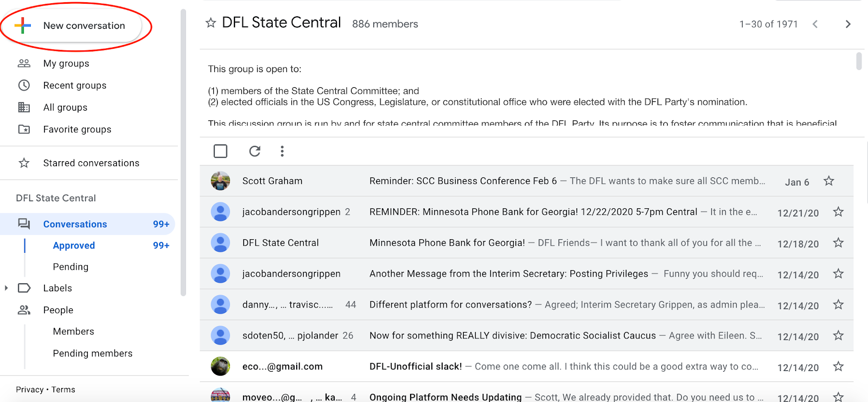Open the three-dot more actions menu
This screenshot has width=868, height=402.
tap(282, 151)
